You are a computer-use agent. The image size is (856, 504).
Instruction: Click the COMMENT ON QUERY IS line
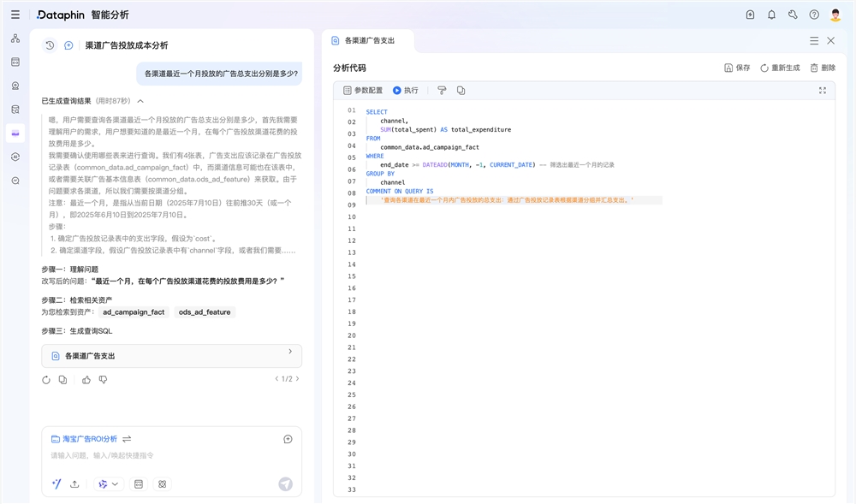[x=400, y=192]
